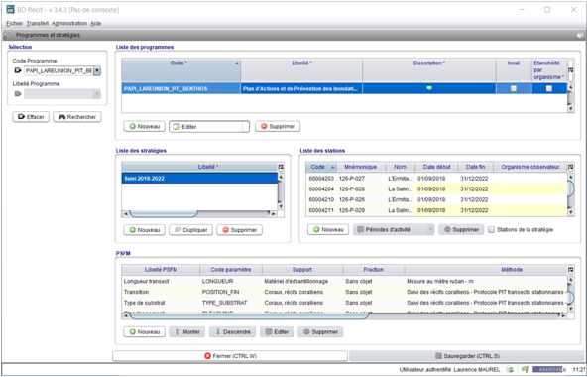The image size is (588, 377).
Task: Click the Editer button under PSFM
Action: pyautogui.click(x=277, y=332)
